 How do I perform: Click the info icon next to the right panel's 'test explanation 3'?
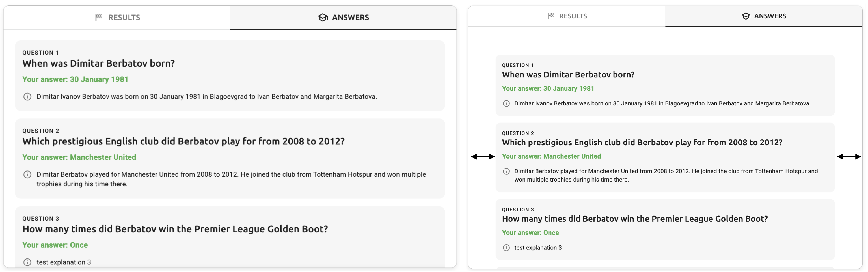506,248
